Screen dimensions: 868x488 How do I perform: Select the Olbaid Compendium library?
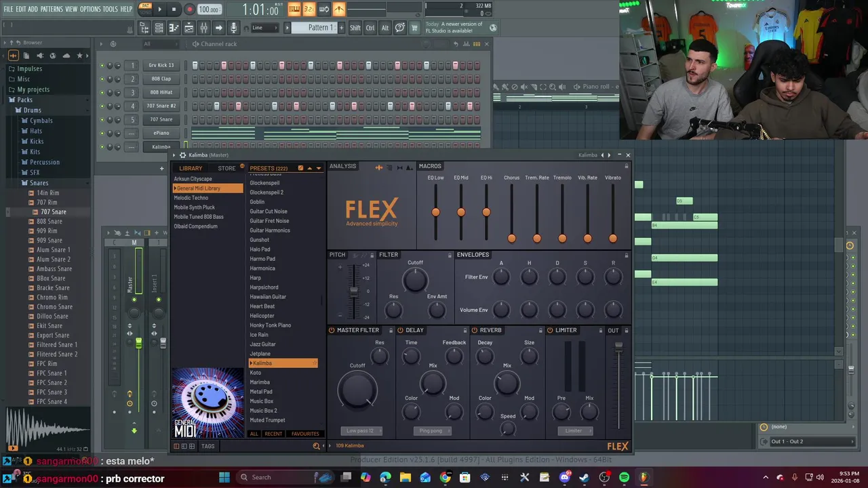click(x=195, y=226)
